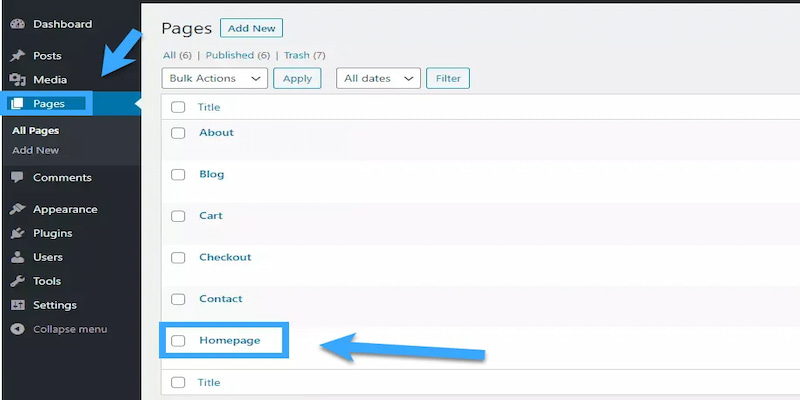Click the Comments speech bubble icon

point(17,178)
